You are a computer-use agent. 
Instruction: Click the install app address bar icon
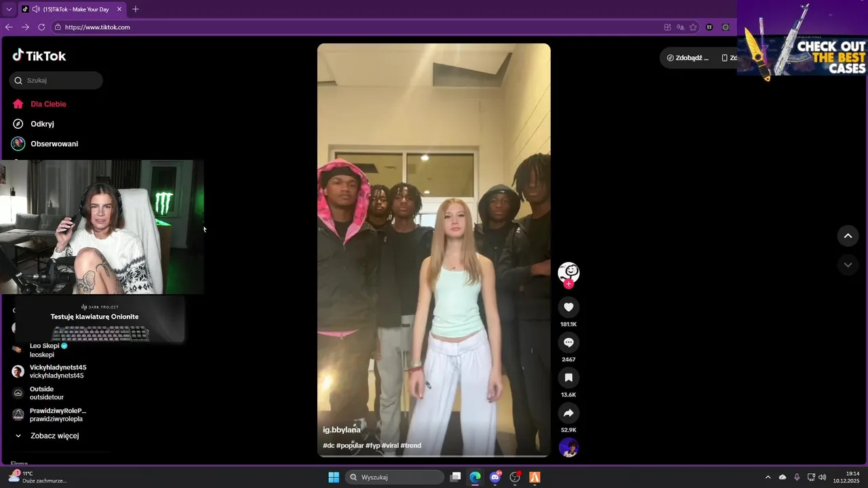coord(668,27)
